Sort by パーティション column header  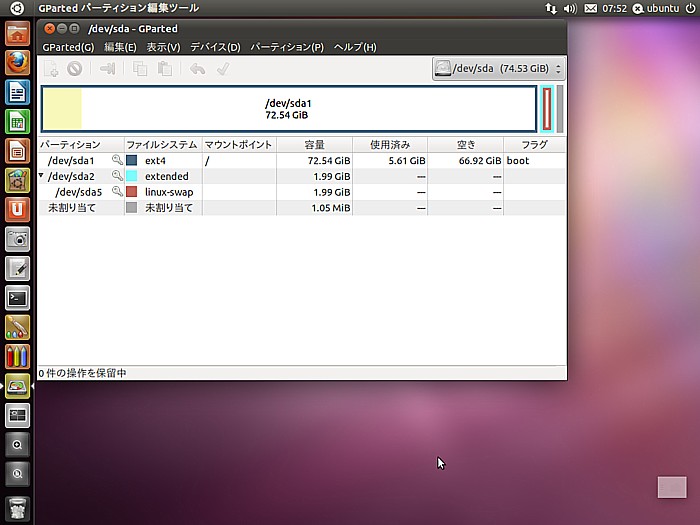click(x=81, y=145)
